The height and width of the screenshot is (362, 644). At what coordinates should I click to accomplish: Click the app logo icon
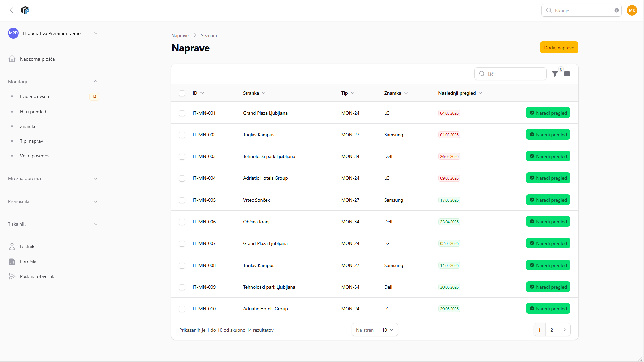click(x=25, y=10)
